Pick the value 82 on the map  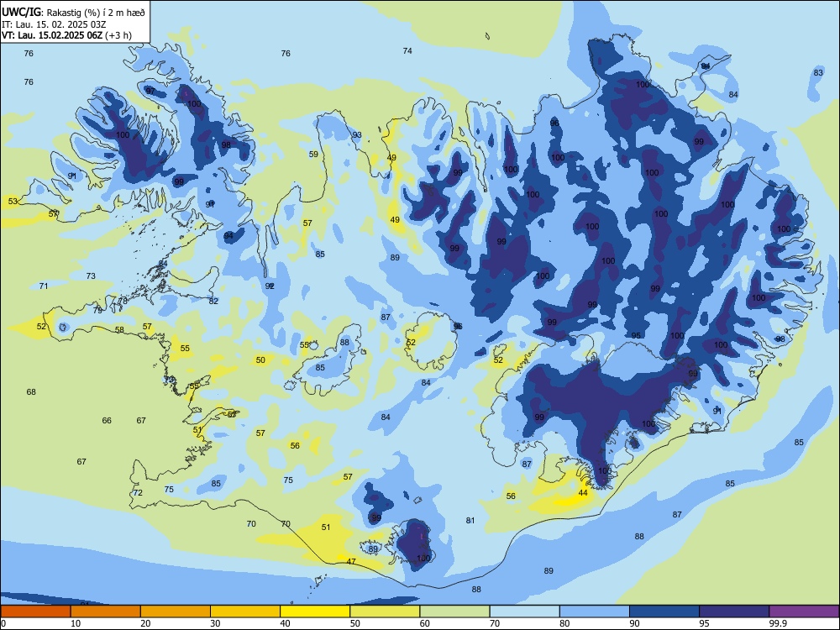[x=213, y=301]
